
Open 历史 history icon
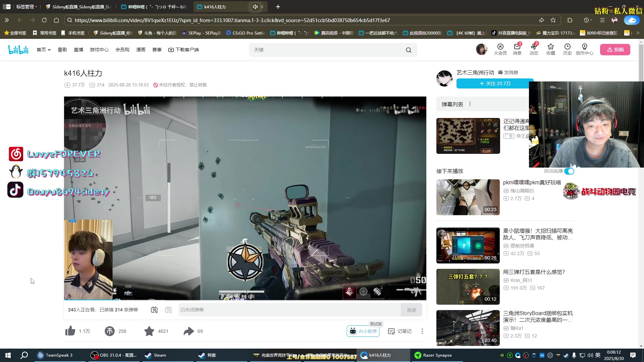point(567,49)
